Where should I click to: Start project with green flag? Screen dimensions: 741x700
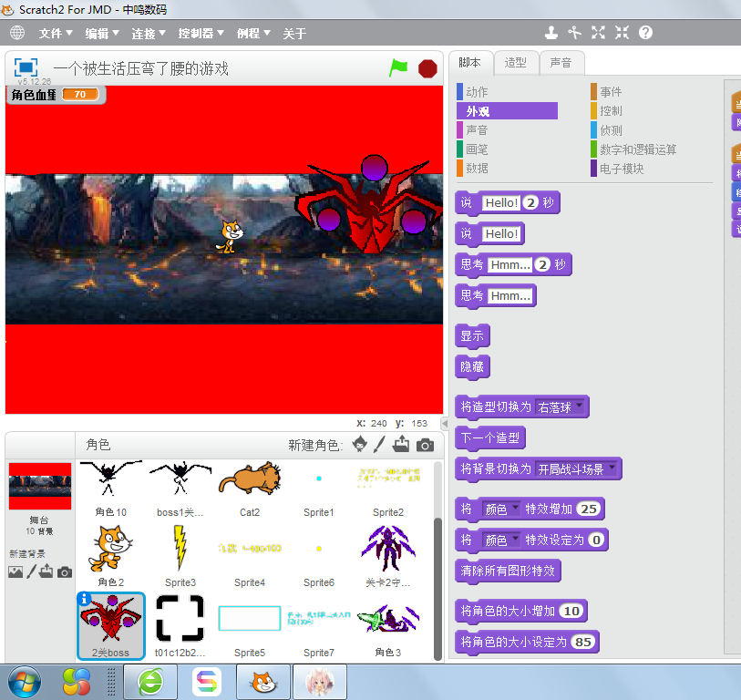(x=398, y=68)
